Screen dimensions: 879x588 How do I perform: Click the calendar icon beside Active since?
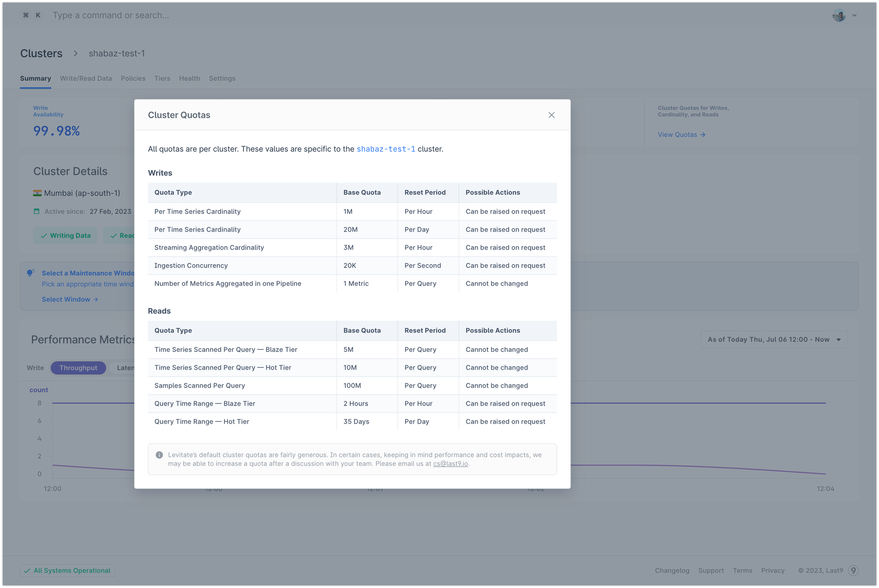coord(37,211)
